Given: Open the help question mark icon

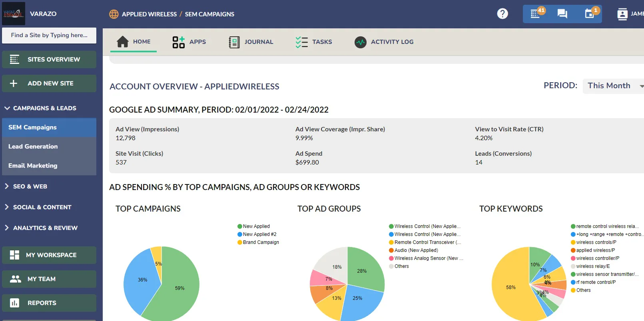Looking at the screenshot, I should point(502,14).
